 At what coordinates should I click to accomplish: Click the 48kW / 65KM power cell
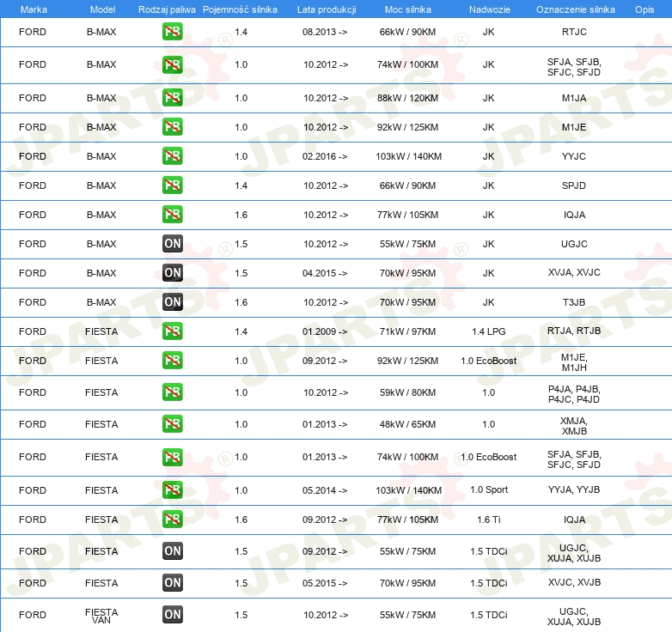click(407, 424)
